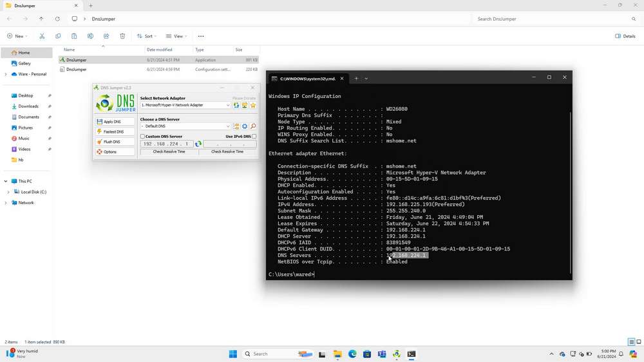Click the Rename icon in Explorer toolbar
The image size is (644, 362).
click(90, 36)
